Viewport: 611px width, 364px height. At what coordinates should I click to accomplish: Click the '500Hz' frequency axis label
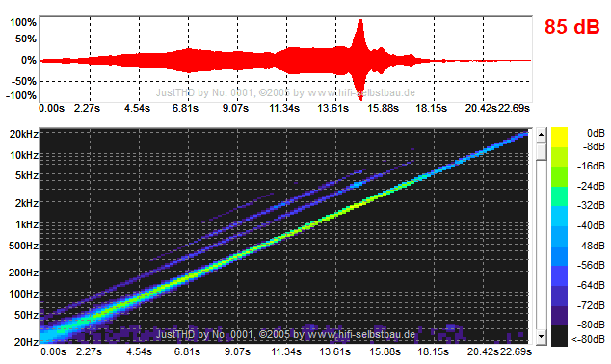coord(24,246)
